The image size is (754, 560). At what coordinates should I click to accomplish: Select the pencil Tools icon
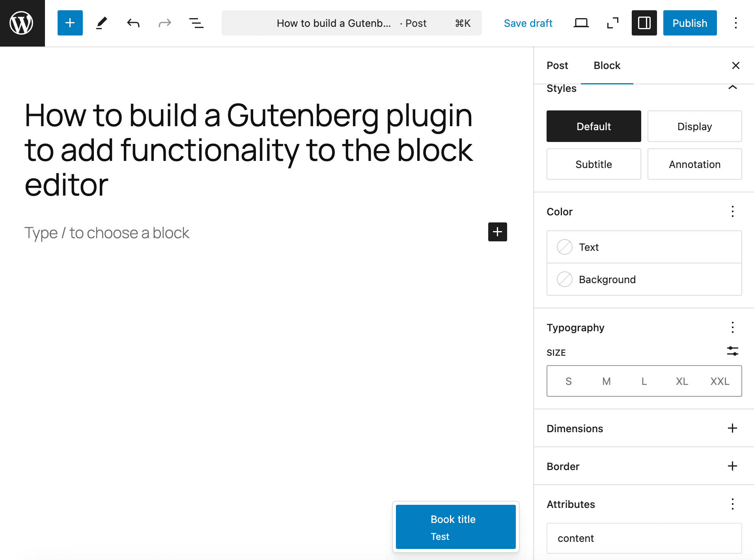pyautogui.click(x=102, y=23)
